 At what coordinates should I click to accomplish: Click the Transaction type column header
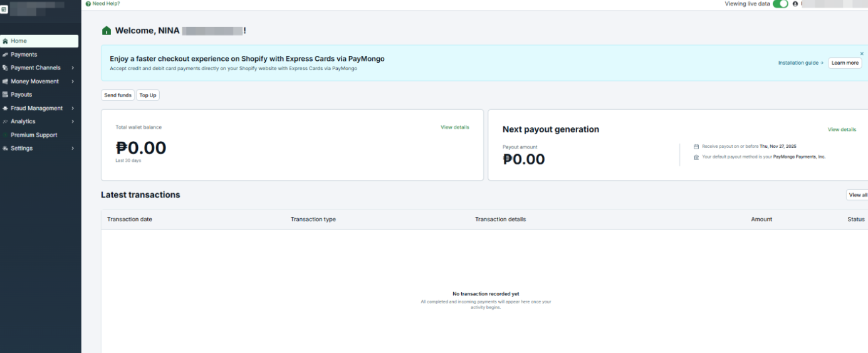click(x=313, y=219)
